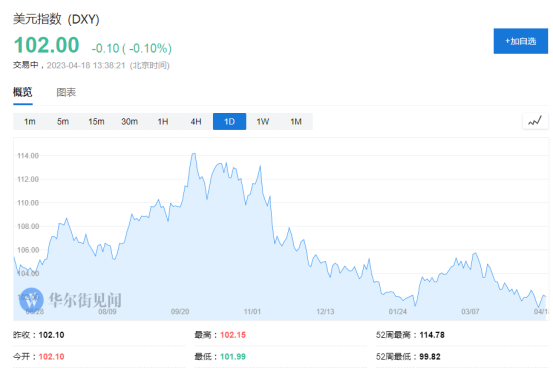Click the 最低 value 101.99
Viewport: 553px width, 372px height.
click(x=233, y=356)
